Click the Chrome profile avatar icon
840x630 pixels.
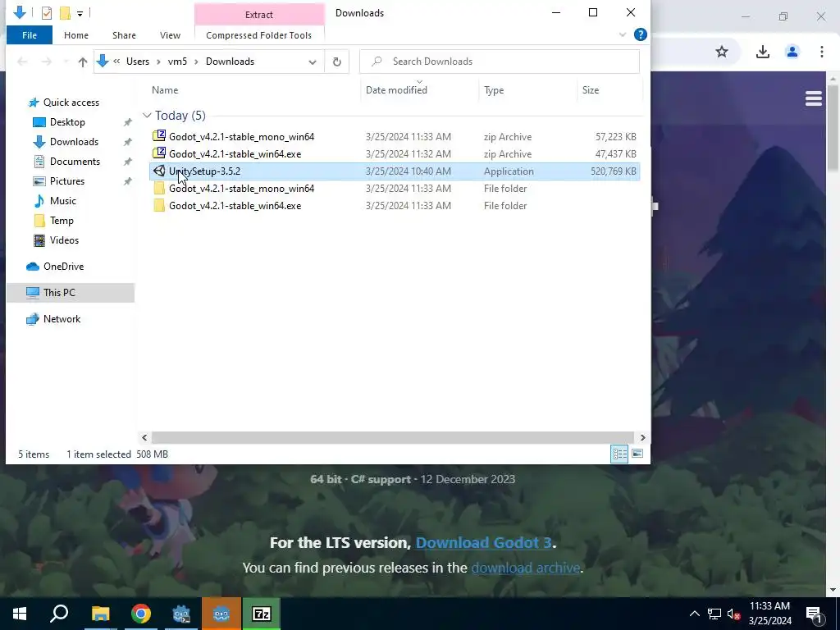coord(792,52)
